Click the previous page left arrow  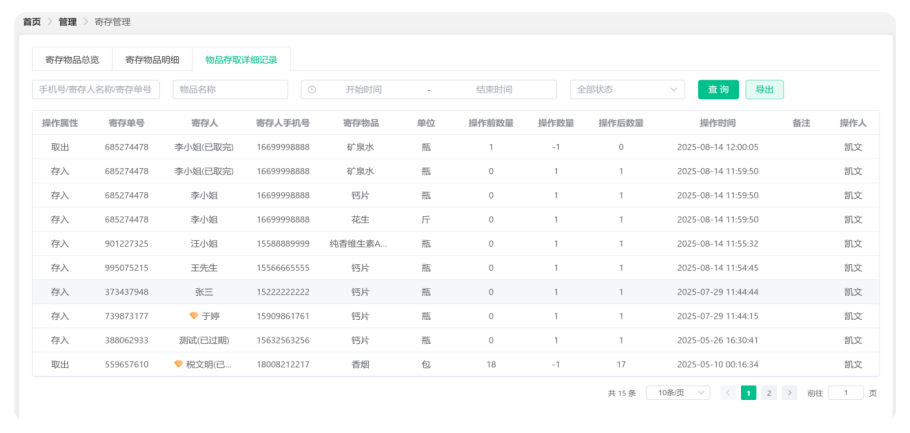coord(727,393)
